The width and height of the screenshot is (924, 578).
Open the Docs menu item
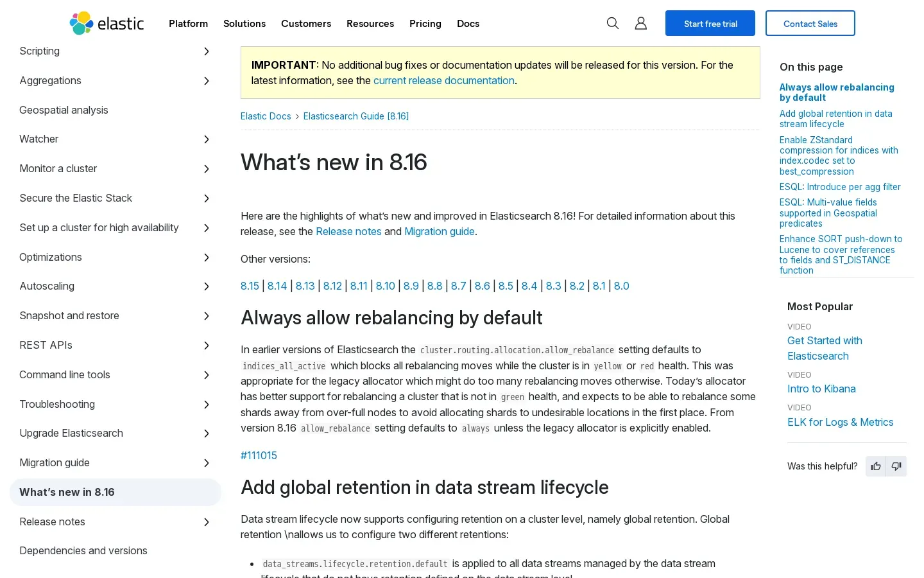coord(468,24)
